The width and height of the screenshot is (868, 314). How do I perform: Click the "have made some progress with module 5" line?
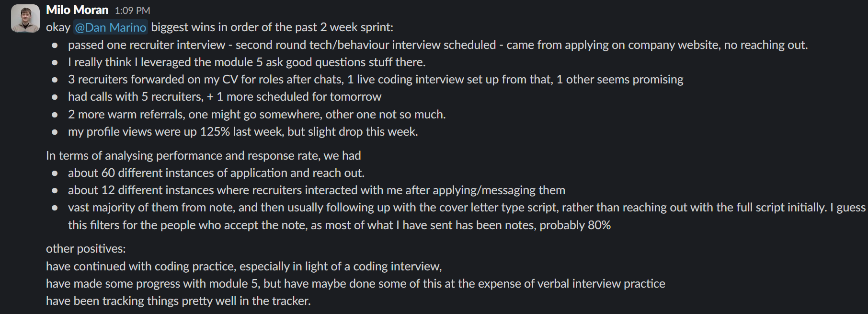[355, 284]
